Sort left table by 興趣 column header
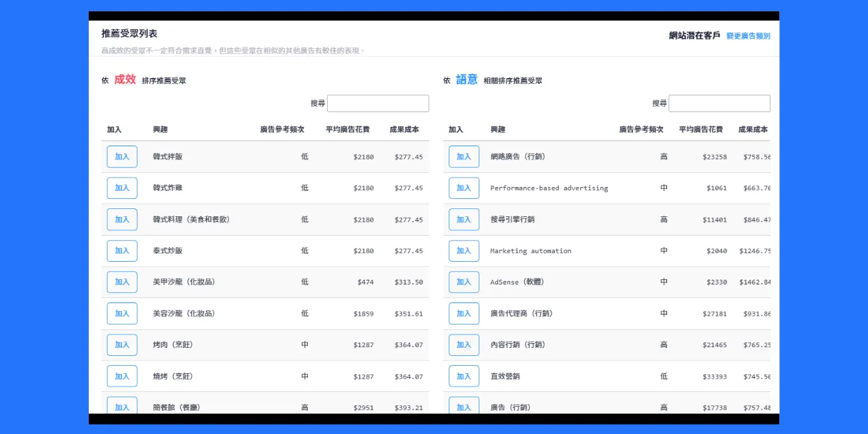The height and width of the screenshot is (434, 868). 161,130
